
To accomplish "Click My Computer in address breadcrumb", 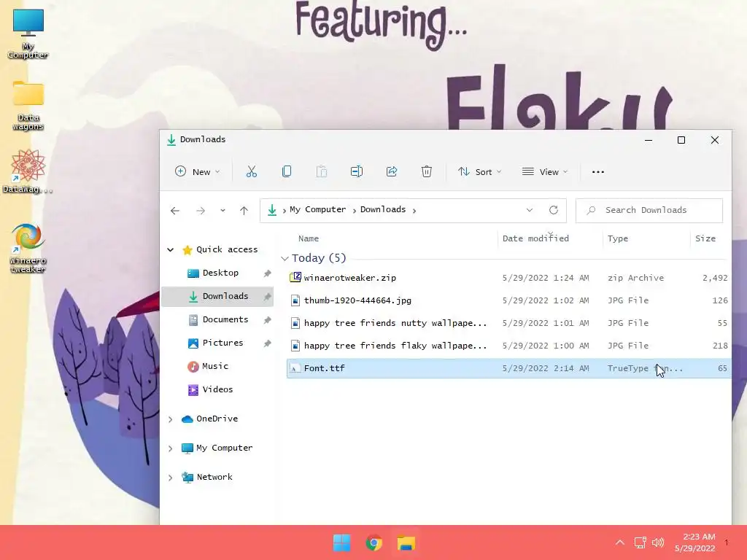I will (x=318, y=209).
